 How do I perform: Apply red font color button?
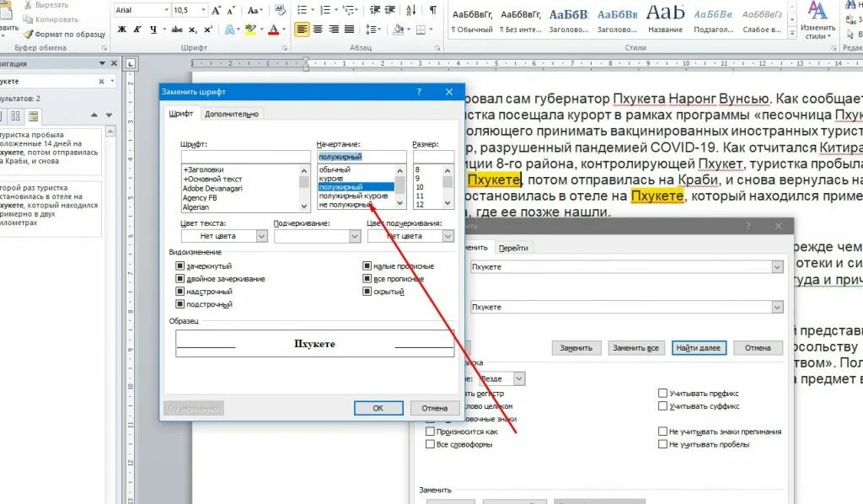(x=274, y=29)
